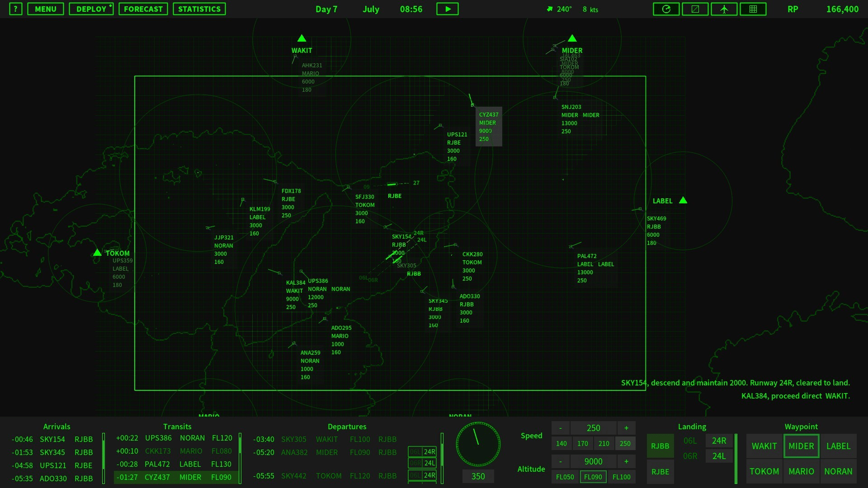Increase speed with the plus button
Viewport: 868px width, 488px height.
coord(626,428)
